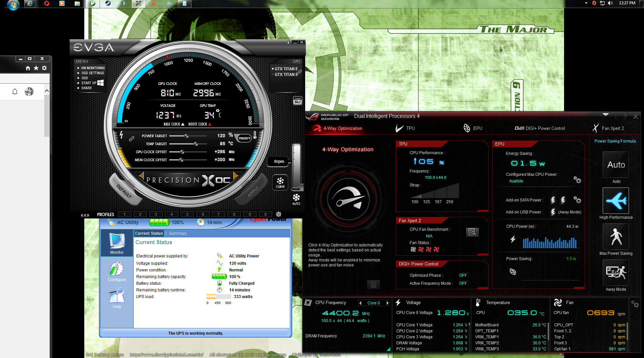Click the info 'i' icon in EVGA window
644x358 pixels.
point(288,42)
